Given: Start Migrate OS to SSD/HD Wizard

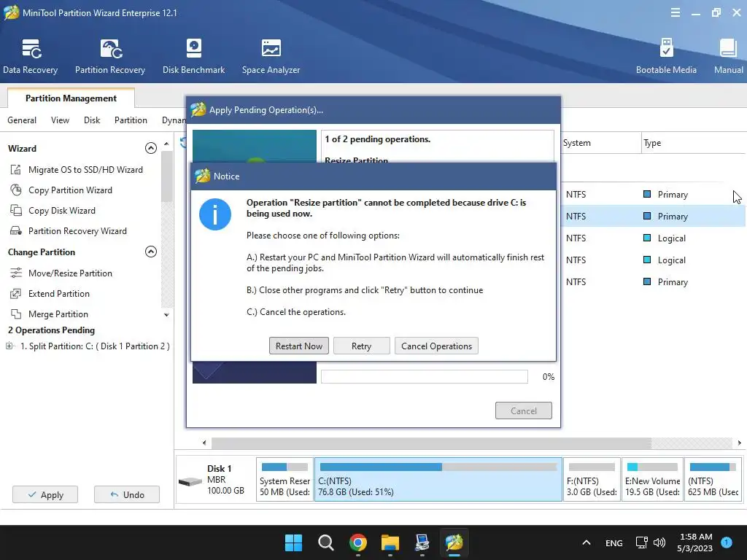Looking at the screenshot, I should click(x=77, y=169).
